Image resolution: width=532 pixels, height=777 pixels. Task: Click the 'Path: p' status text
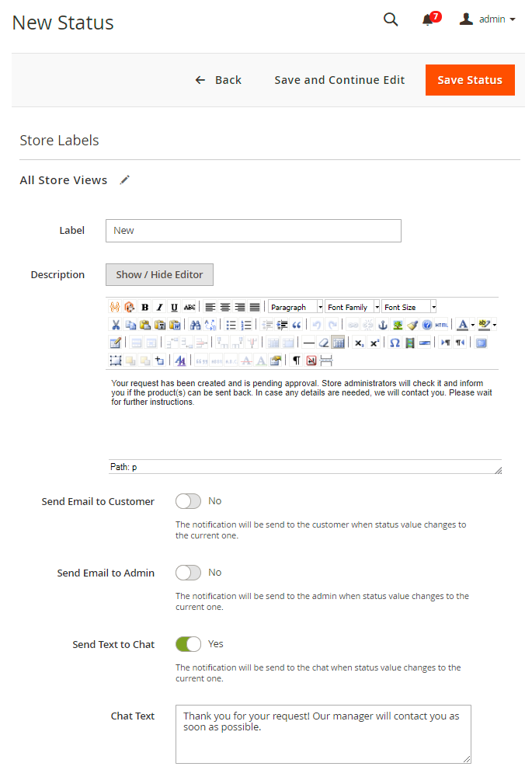pos(123,467)
